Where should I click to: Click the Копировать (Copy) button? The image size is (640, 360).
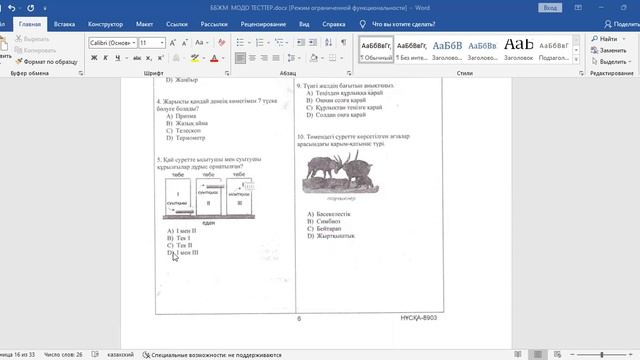point(35,50)
